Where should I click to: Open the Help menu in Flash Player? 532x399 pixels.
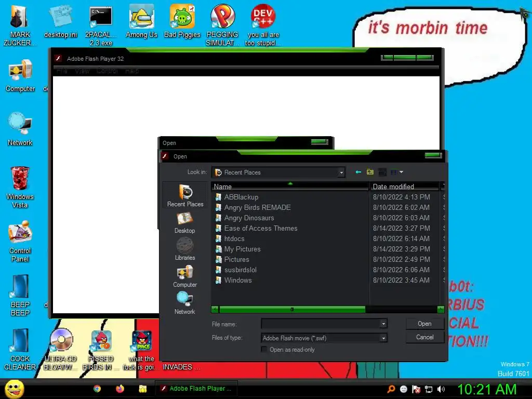click(x=132, y=71)
